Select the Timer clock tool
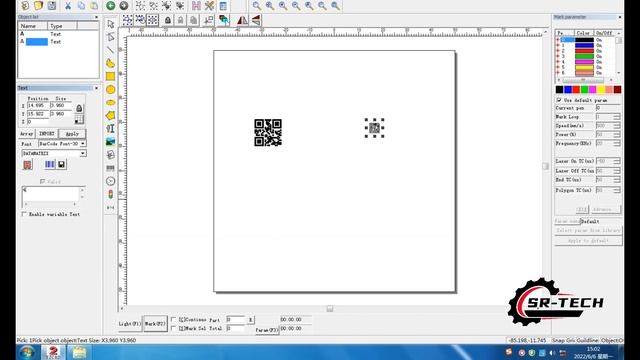The width and height of the screenshot is (640, 360). click(110, 181)
